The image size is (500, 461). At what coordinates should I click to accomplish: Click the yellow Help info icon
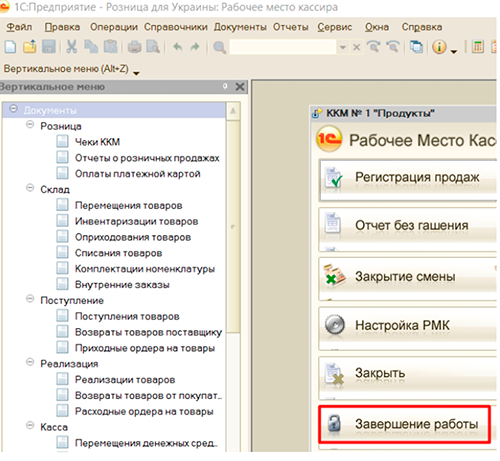coord(439,47)
